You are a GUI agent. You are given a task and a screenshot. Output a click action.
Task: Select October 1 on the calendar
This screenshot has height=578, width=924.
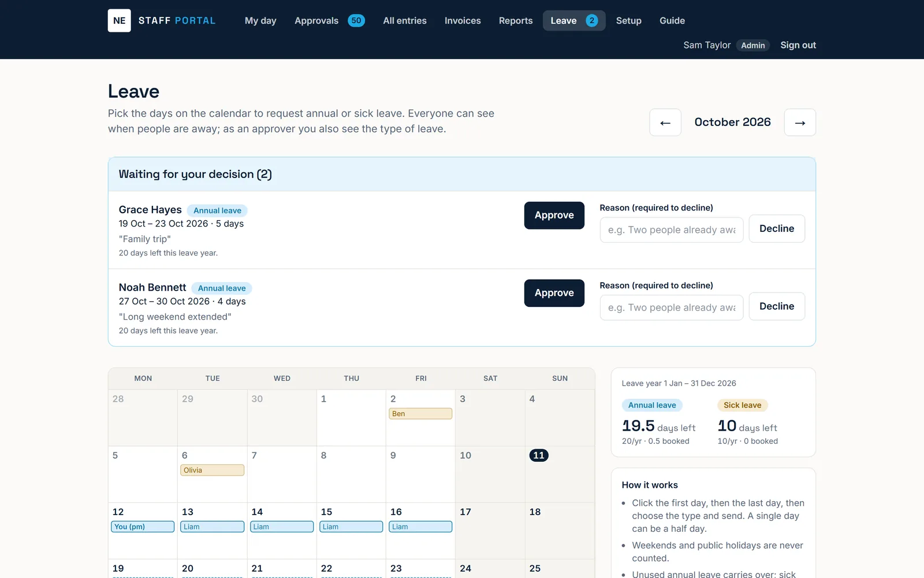351,417
